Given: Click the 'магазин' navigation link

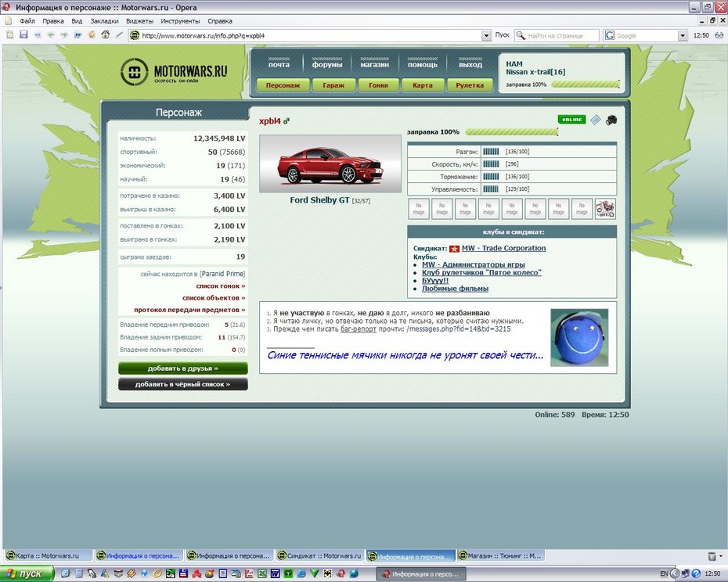Looking at the screenshot, I should [374, 64].
